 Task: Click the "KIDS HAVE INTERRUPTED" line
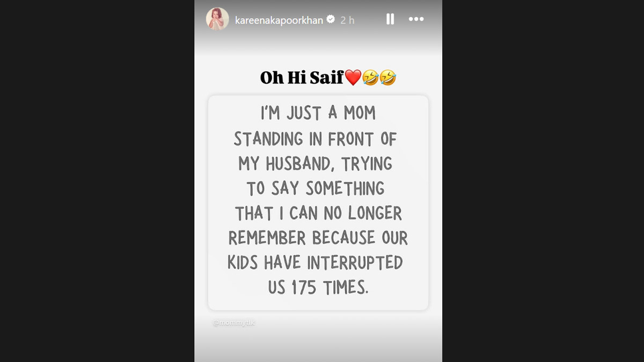point(316,263)
